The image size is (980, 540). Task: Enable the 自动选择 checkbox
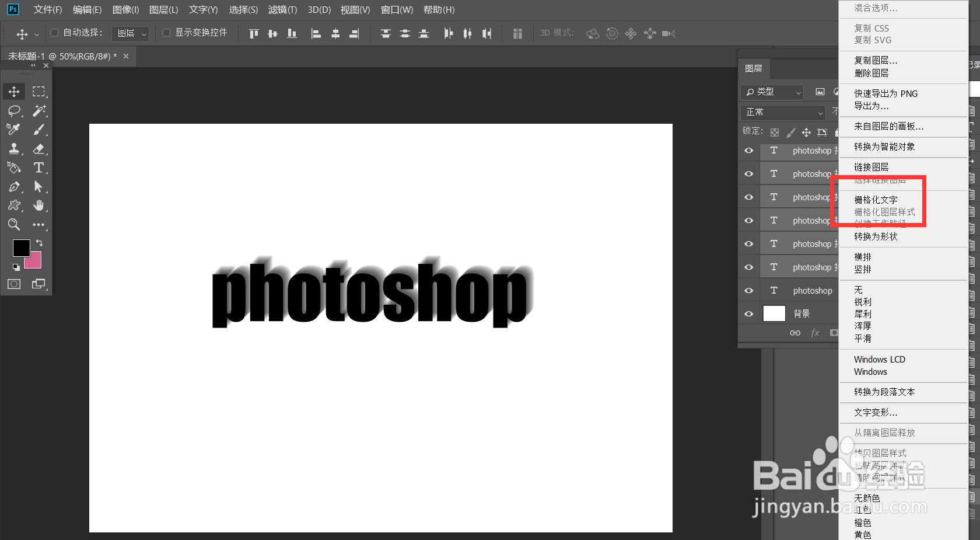55,33
